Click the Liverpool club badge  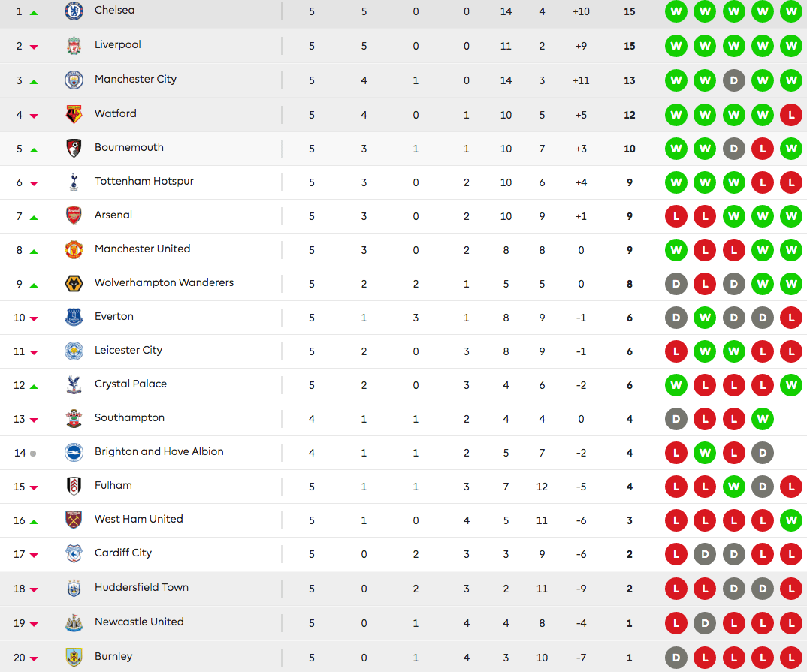tap(73, 44)
